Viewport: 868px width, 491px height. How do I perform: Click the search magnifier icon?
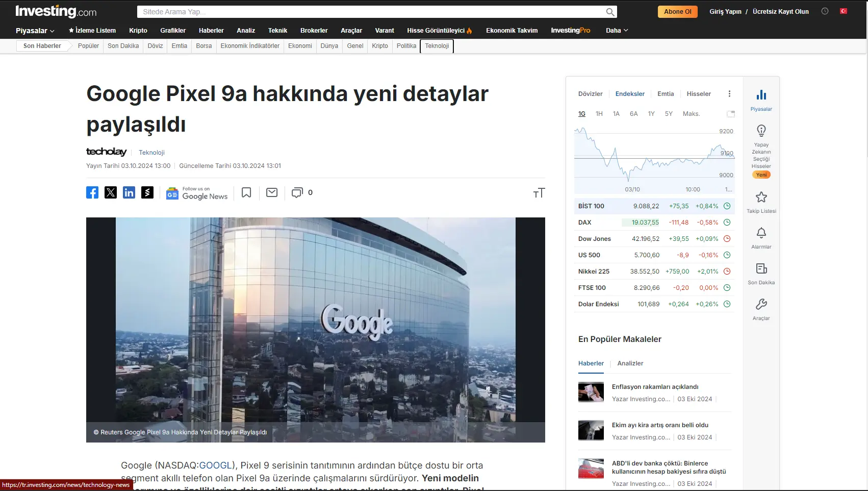coord(610,12)
